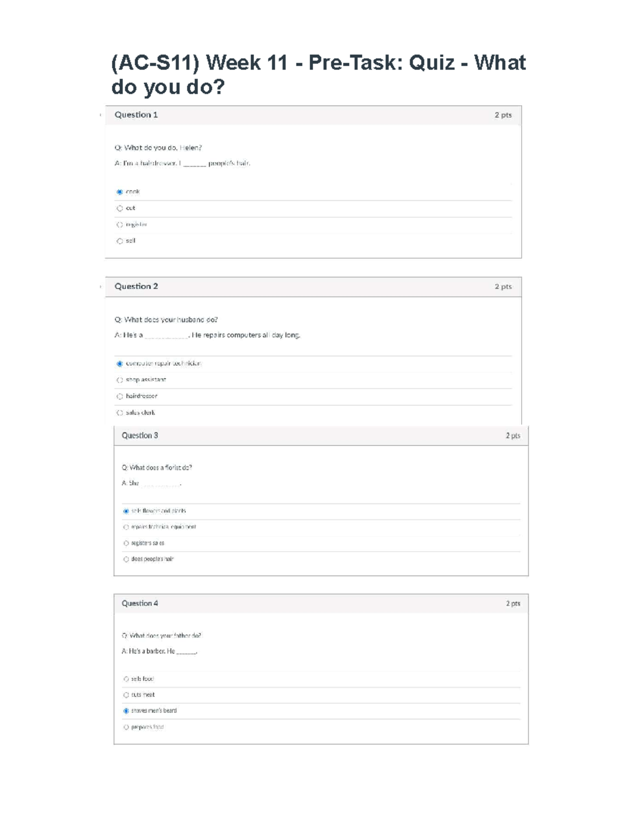Select the "cut" radio option in Question 1
Viewport: 644px width, 834px height.
tap(120, 208)
